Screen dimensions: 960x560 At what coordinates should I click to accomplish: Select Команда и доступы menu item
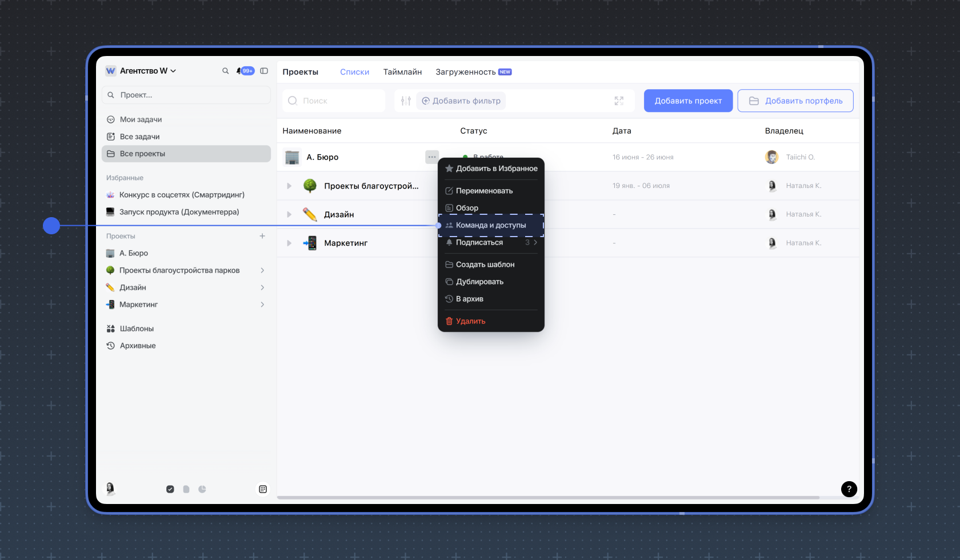[x=490, y=225]
